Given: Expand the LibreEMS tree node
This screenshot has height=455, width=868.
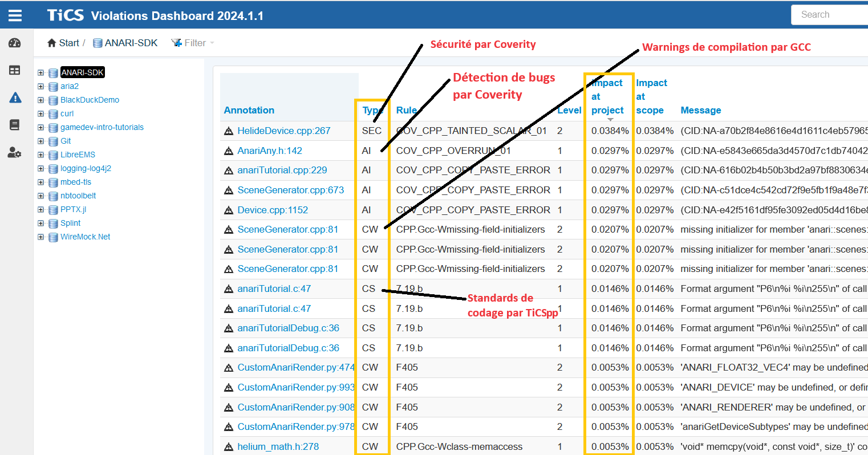Looking at the screenshot, I should tap(40, 155).
